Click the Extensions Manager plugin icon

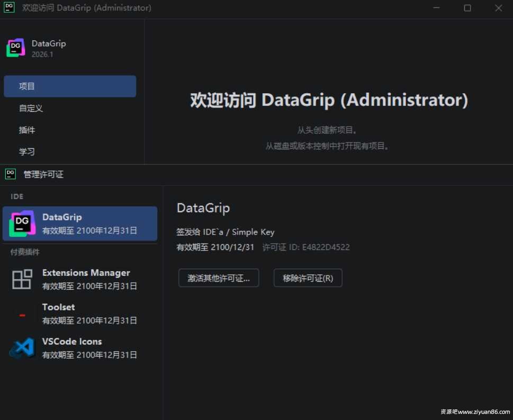tap(22, 279)
